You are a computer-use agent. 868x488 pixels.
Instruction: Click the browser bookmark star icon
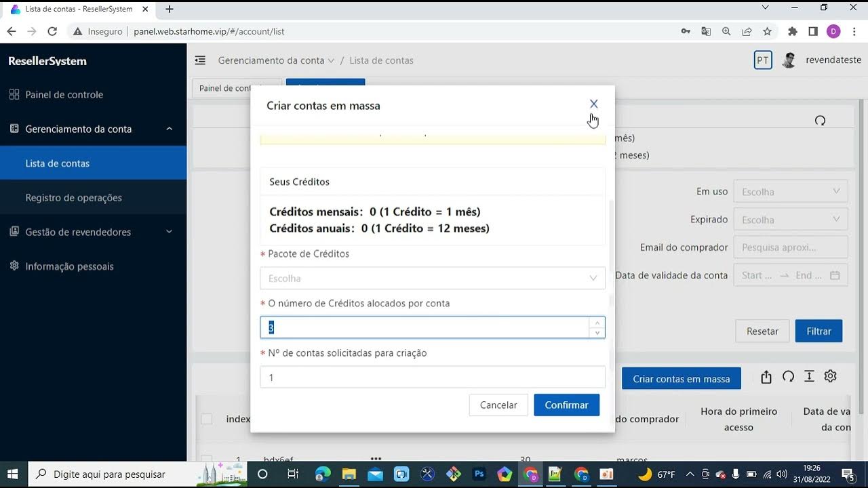[767, 31]
